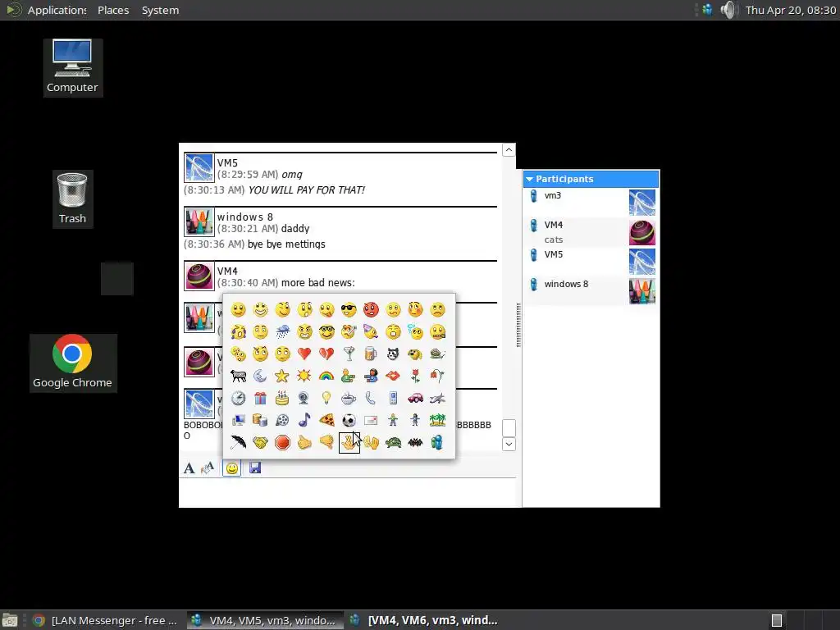The height and width of the screenshot is (630, 840).
Task: Pick the music note emoticon
Action: tap(304, 421)
